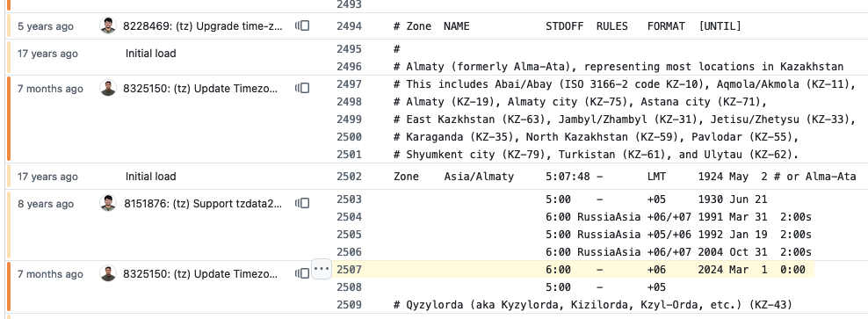
Task: Click '5:00 - +05' code on line 2508
Action: (x=605, y=287)
